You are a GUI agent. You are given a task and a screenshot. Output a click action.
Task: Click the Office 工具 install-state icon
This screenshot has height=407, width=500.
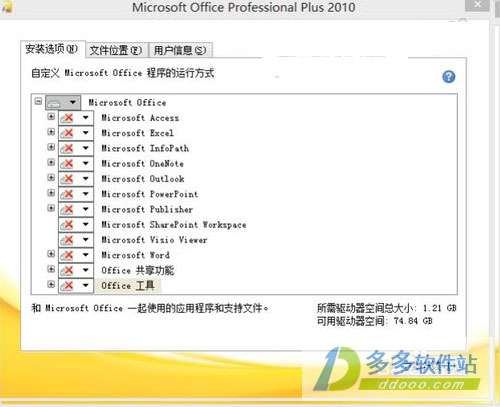67,286
